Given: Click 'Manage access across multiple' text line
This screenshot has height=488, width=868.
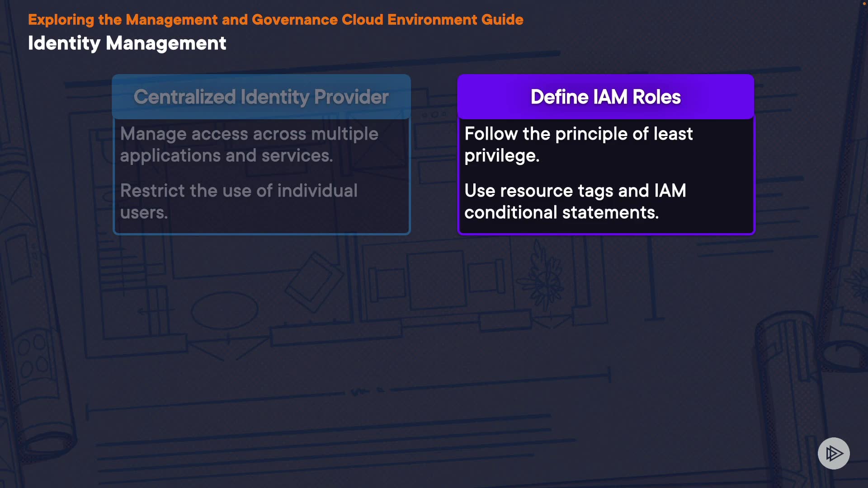Looking at the screenshot, I should click(249, 134).
